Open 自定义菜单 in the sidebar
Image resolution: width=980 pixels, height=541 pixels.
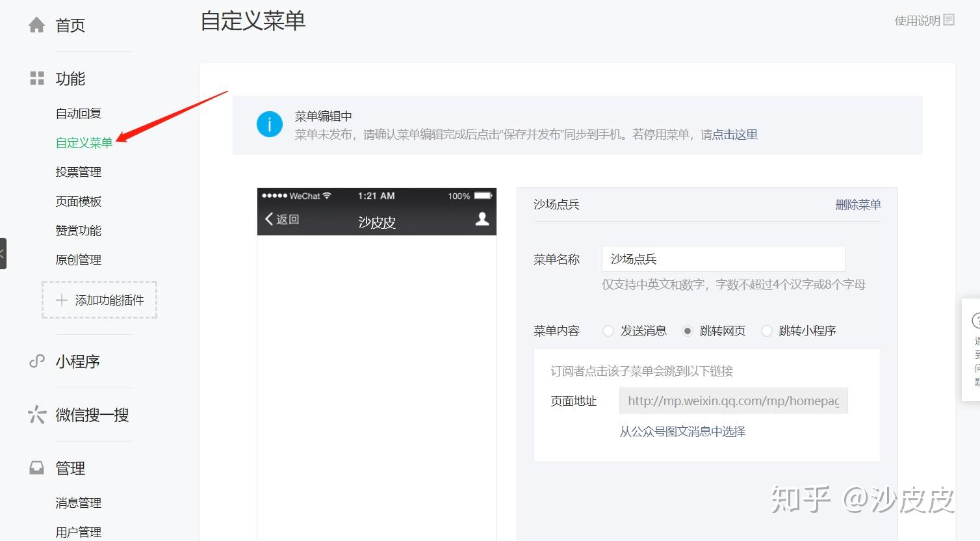[84, 142]
